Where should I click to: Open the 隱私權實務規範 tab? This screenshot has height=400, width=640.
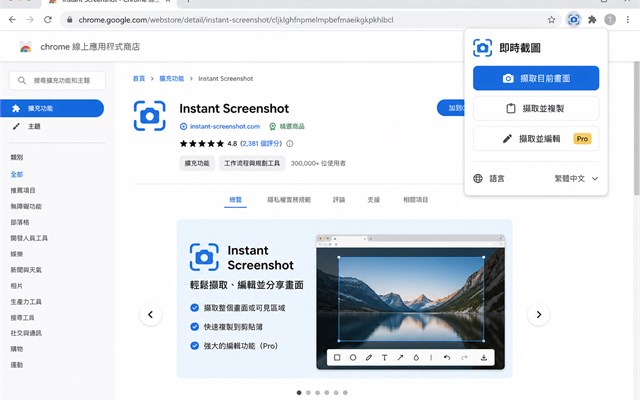(289, 200)
